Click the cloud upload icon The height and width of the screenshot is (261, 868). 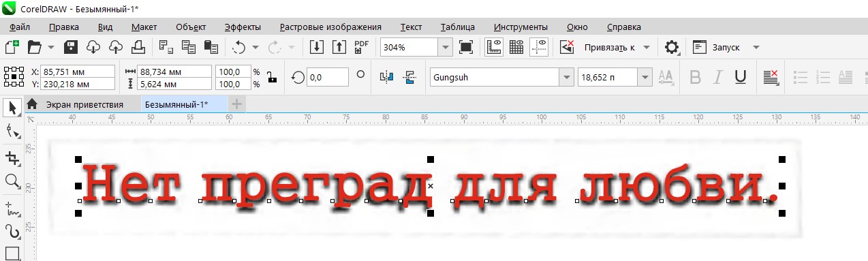[116, 47]
